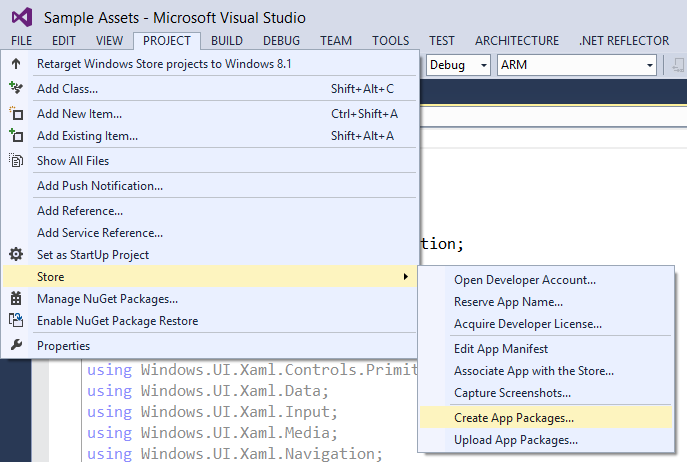This screenshot has width=687, height=462.
Task: Click the Add New Item icon
Action: click(16, 114)
